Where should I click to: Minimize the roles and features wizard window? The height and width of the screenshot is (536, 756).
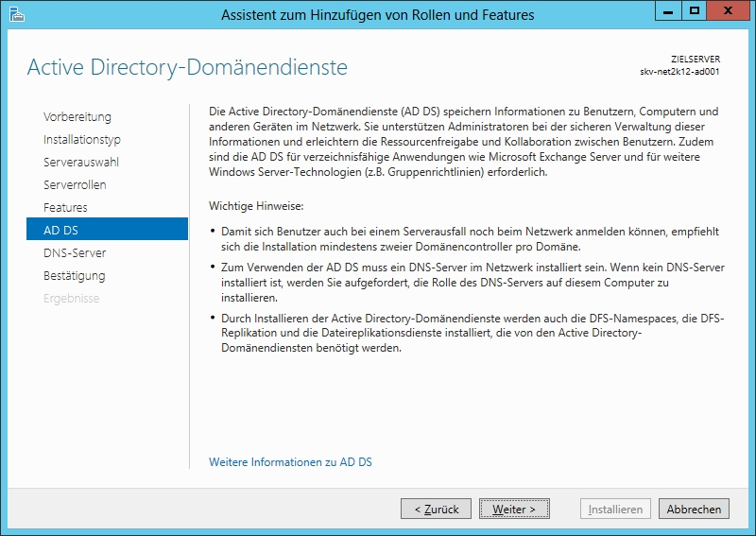[x=666, y=11]
